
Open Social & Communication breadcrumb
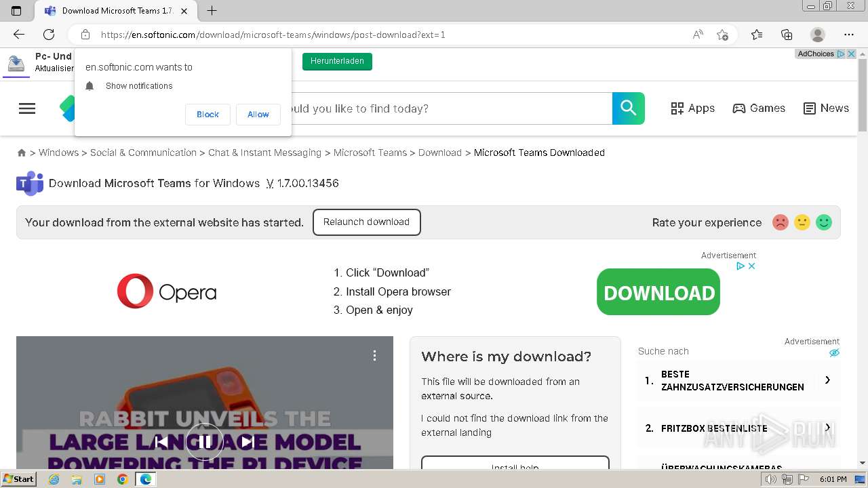(143, 152)
